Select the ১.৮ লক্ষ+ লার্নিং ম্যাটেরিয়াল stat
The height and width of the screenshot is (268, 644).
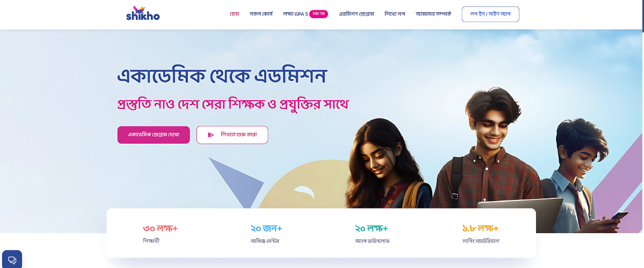[x=480, y=234]
